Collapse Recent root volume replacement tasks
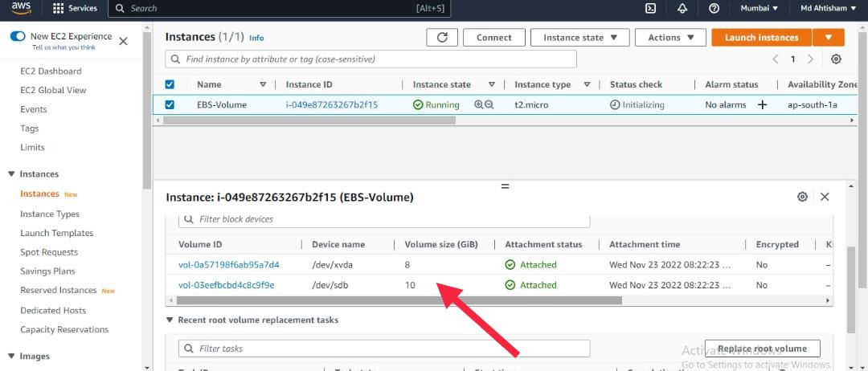The image size is (868, 371). (x=170, y=320)
